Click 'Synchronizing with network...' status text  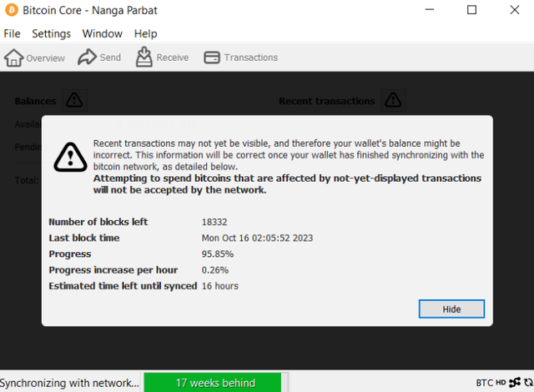[69, 383]
